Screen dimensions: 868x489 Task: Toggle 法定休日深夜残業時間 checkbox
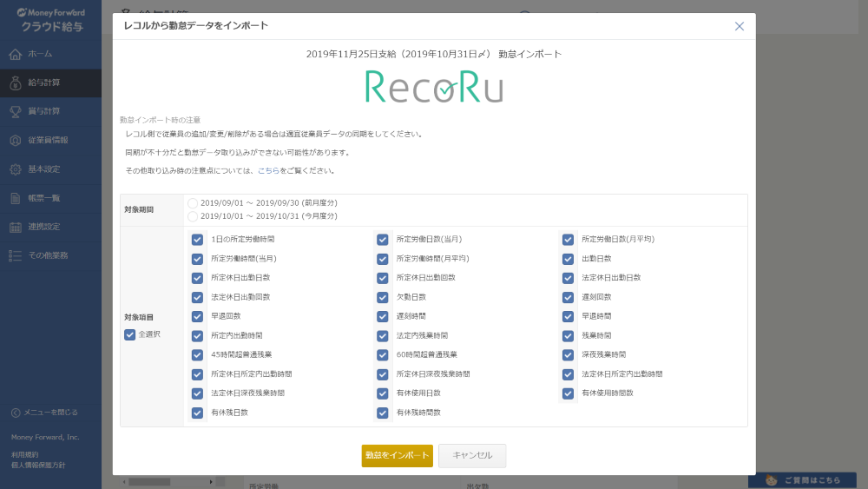[x=197, y=393]
